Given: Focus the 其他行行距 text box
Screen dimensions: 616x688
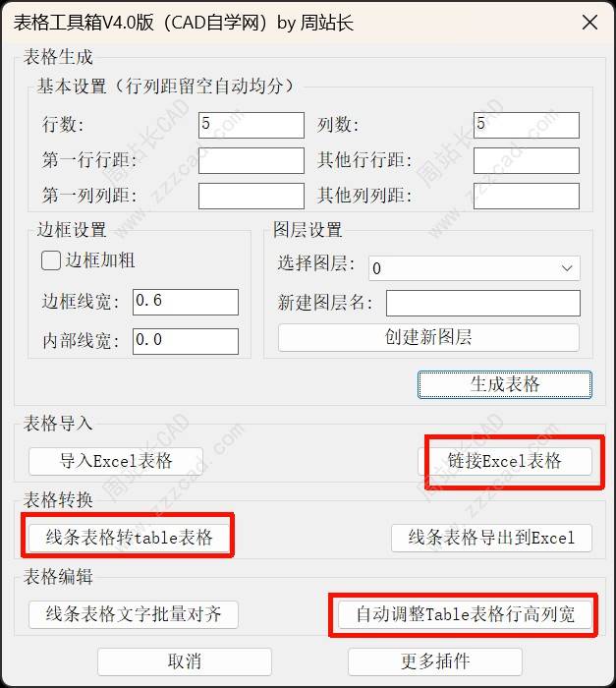Looking at the screenshot, I should pos(527,160).
